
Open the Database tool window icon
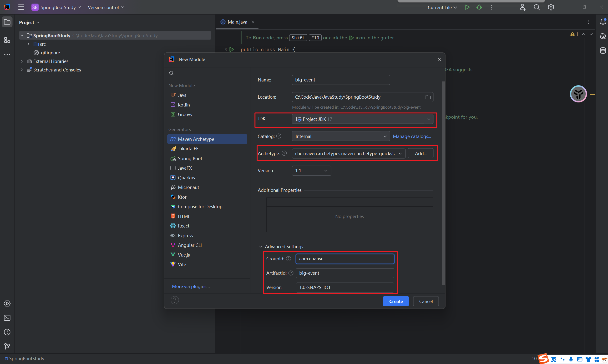(603, 51)
